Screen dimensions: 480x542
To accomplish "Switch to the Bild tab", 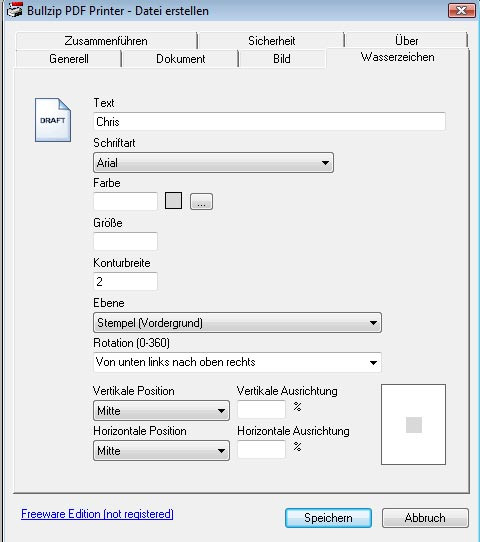I will (x=282, y=59).
